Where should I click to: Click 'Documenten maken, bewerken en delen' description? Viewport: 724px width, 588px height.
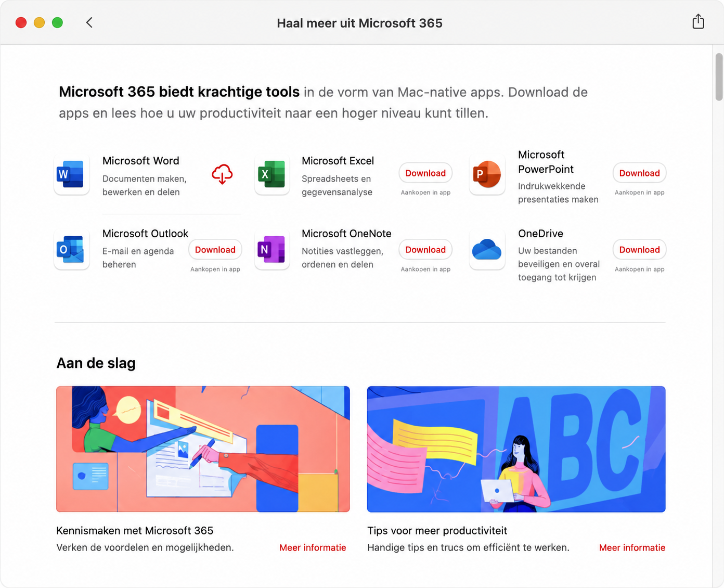(144, 185)
